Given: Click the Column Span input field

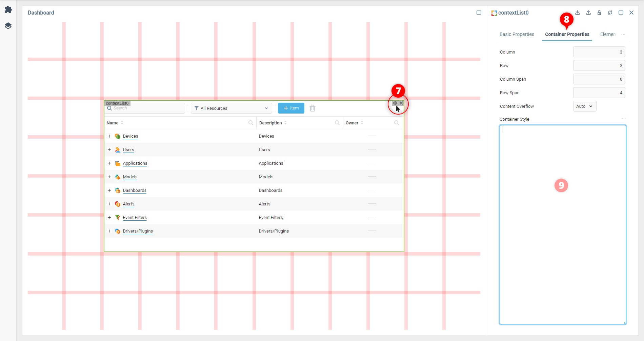Looking at the screenshot, I should tap(599, 79).
